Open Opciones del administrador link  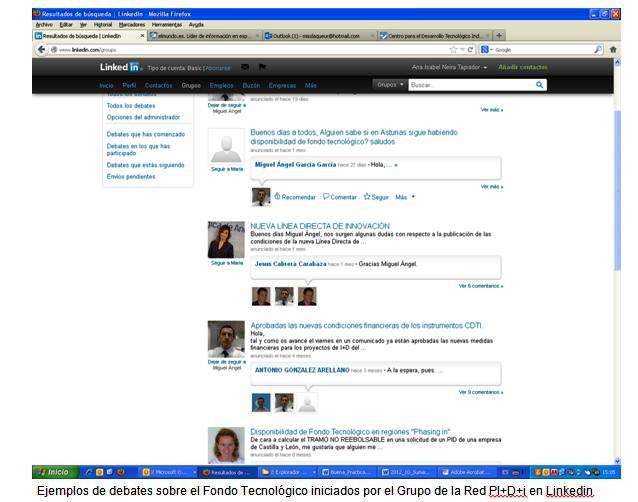pyautogui.click(x=143, y=117)
